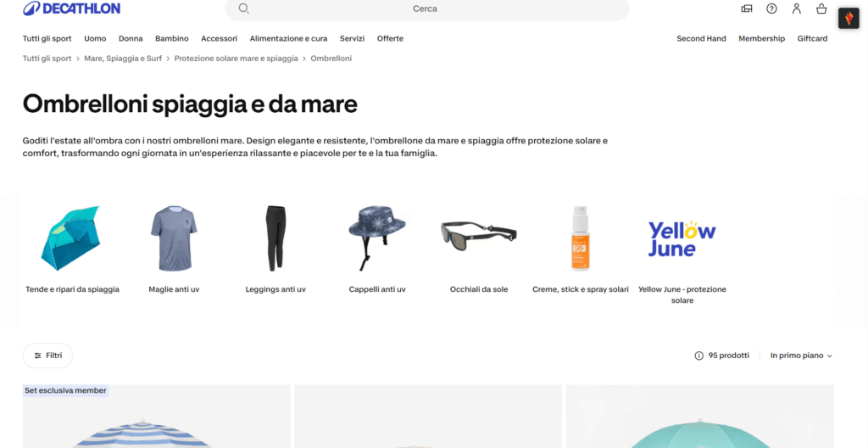The height and width of the screenshot is (448, 868).
Task: Open Cappelli anti uv hat thumbnail
Action: pos(377,238)
